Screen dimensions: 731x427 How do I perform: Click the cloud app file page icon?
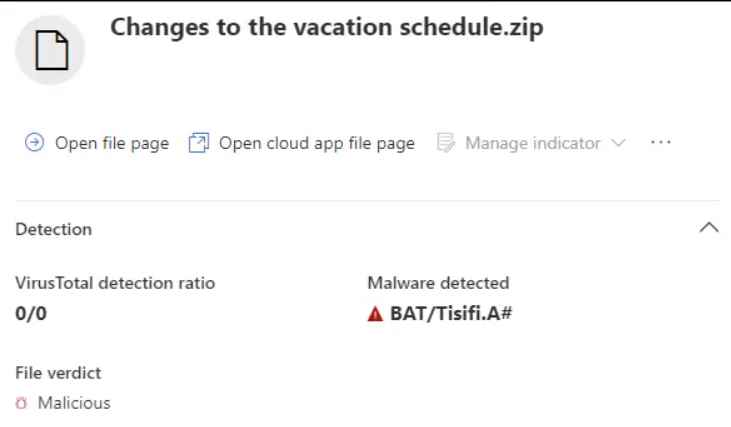[x=200, y=144]
